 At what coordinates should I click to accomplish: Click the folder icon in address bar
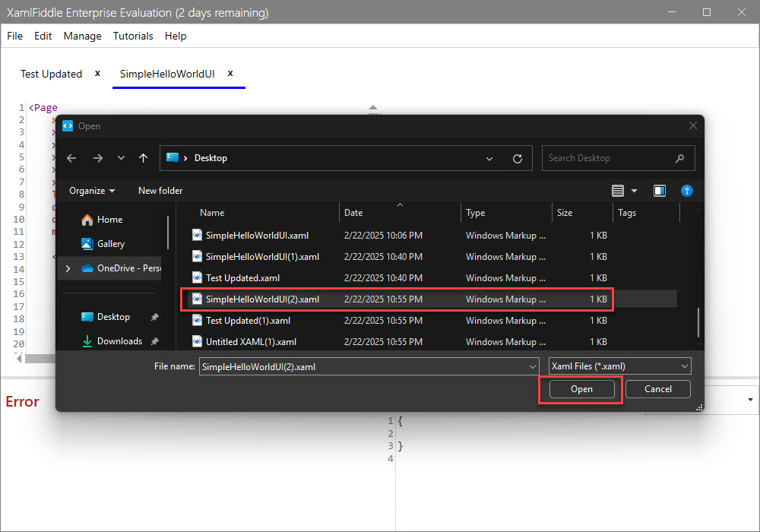[172, 157]
